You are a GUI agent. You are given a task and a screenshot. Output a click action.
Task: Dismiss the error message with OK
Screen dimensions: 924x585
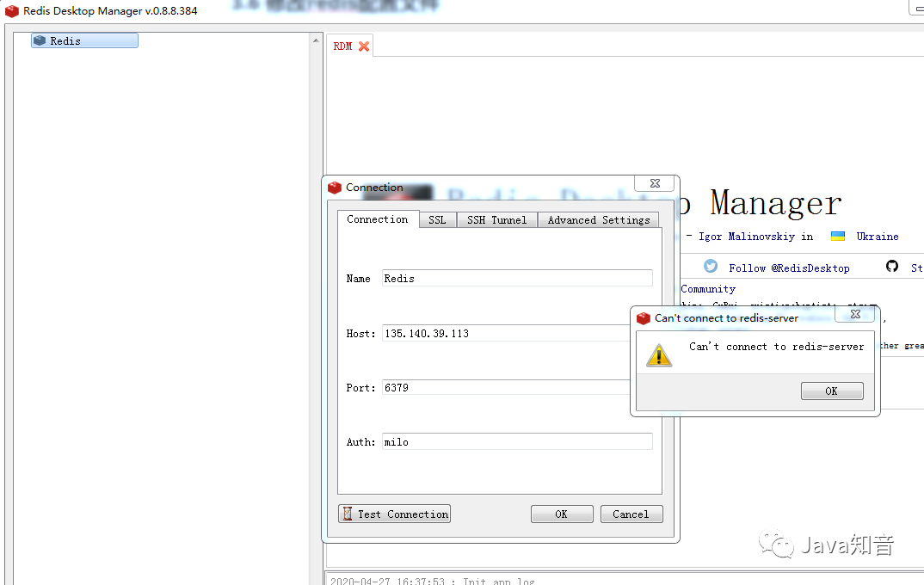tap(832, 391)
